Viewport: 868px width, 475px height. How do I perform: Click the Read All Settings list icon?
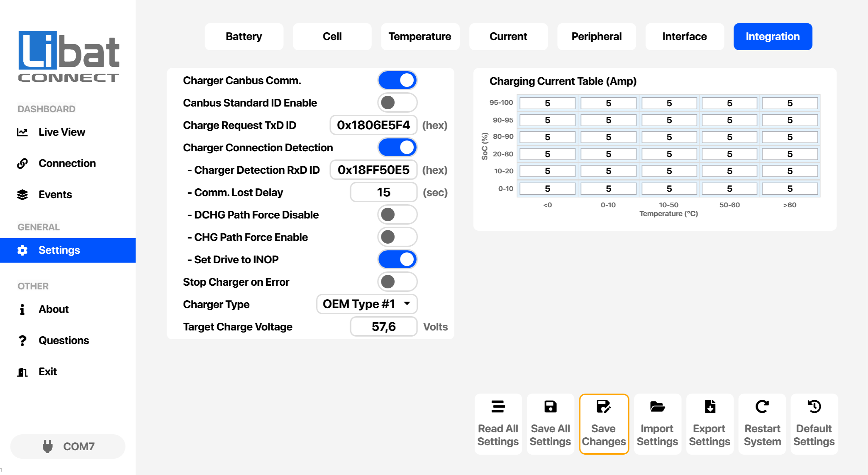498,406
